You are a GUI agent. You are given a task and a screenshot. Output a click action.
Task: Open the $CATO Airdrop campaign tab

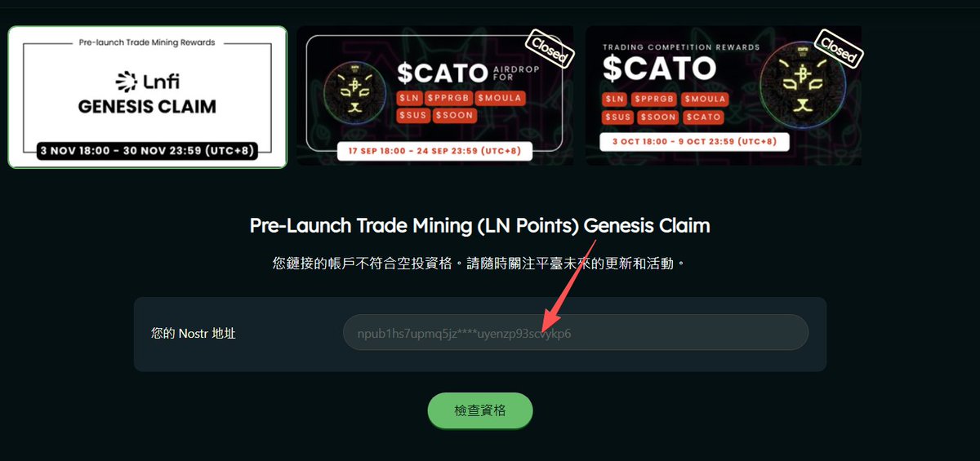click(435, 95)
